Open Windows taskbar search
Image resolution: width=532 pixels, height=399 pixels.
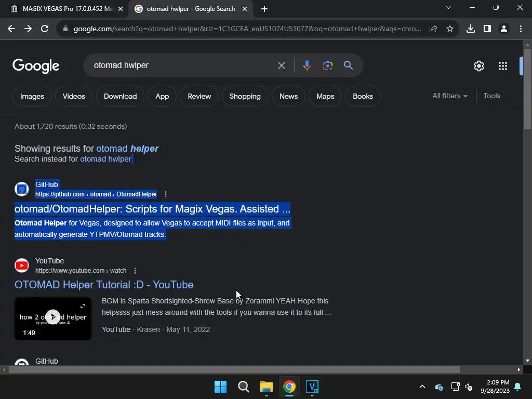pyautogui.click(x=243, y=387)
